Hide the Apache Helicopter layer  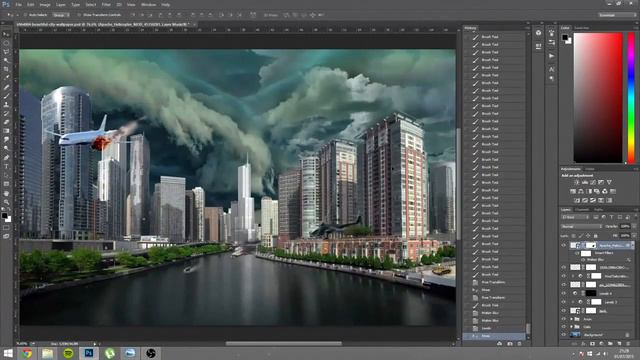click(564, 245)
